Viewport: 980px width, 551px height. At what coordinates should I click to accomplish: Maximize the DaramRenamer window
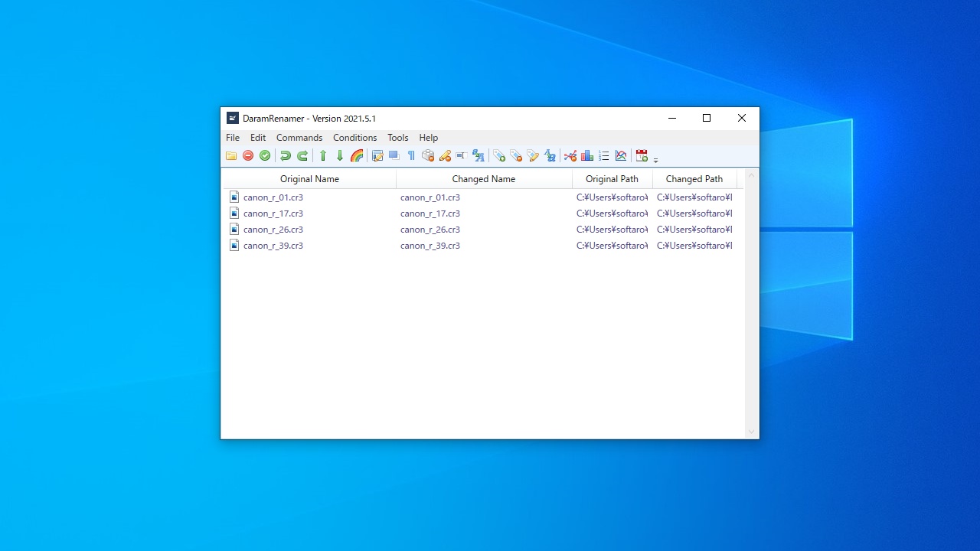pyautogui.click(x=707, y=118)
